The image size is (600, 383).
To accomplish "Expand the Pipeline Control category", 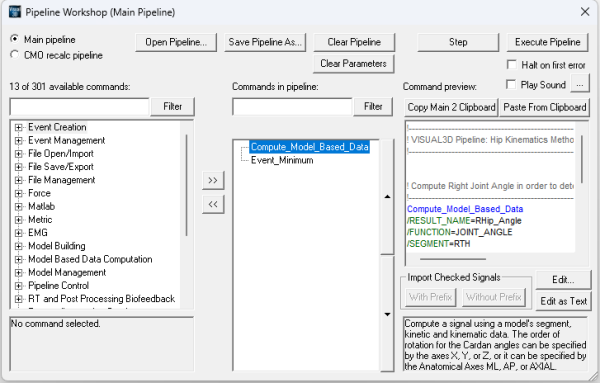I will coord(18,286).
